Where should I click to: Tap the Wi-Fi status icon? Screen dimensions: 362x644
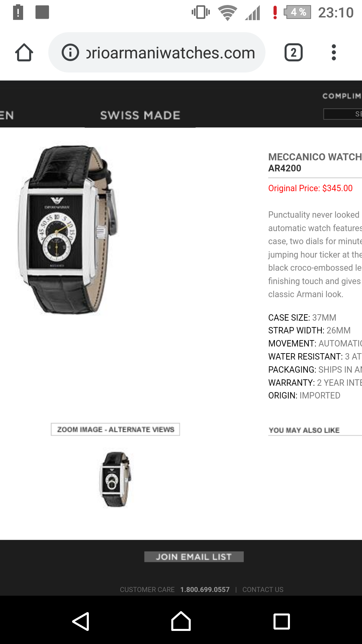pos(228,13)
